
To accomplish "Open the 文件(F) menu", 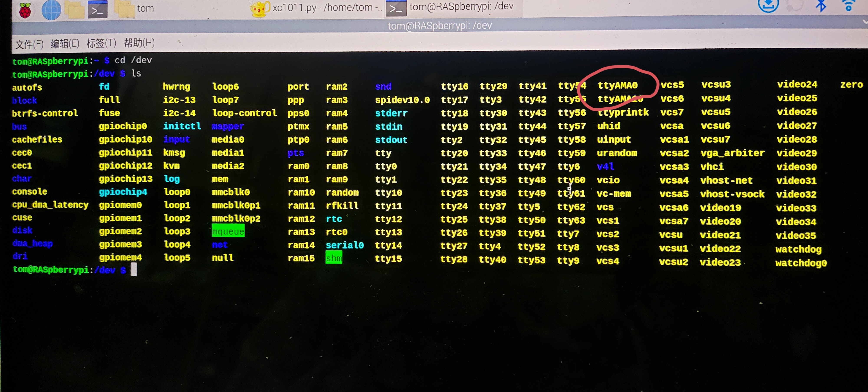I will tap(29, 44).
